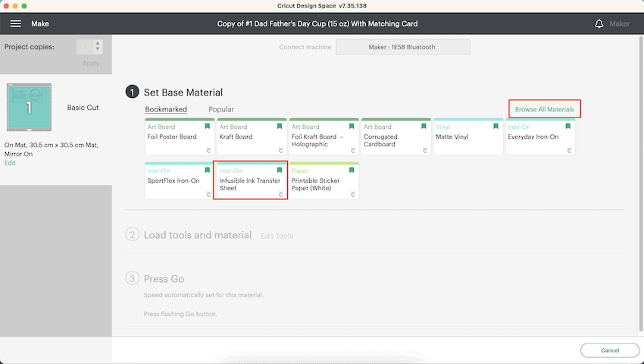Open the notifications bell
644x364 pixels.
click(x=599, y=24)
